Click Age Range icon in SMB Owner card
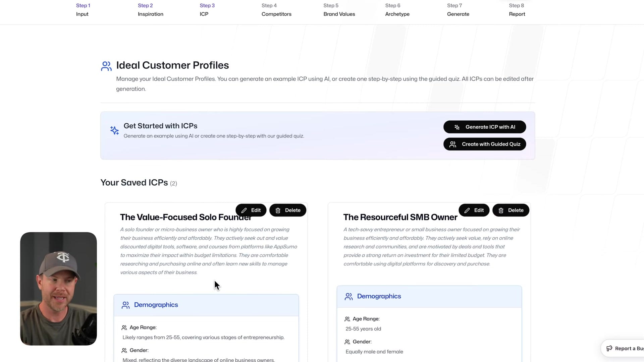The image size is (644, 362). pos(347,319)
